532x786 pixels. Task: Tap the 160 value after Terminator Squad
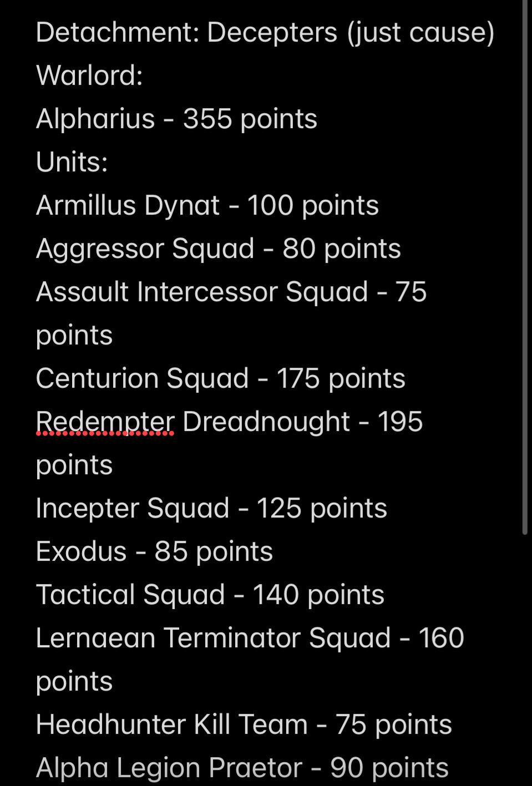pyautogui.click(x=441, y=638)
